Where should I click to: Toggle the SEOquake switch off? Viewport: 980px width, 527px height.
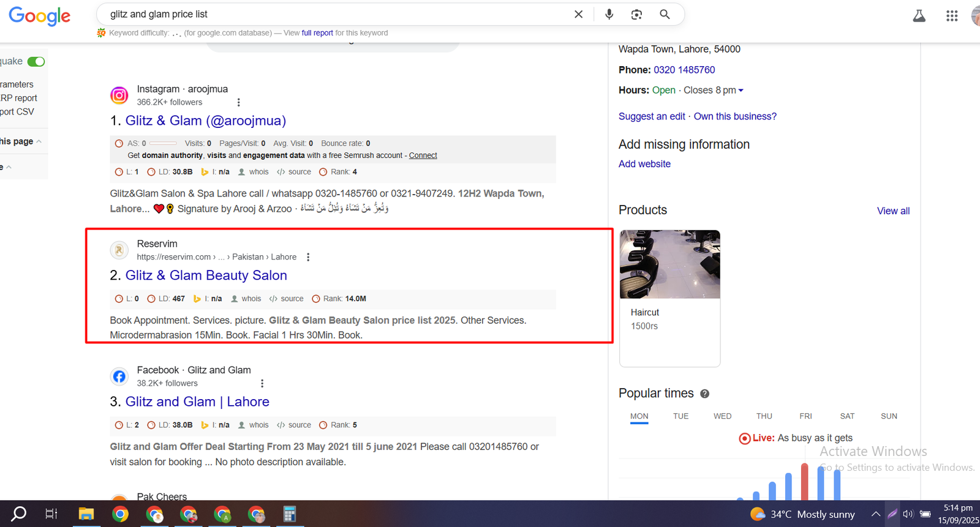click(36, 61)
